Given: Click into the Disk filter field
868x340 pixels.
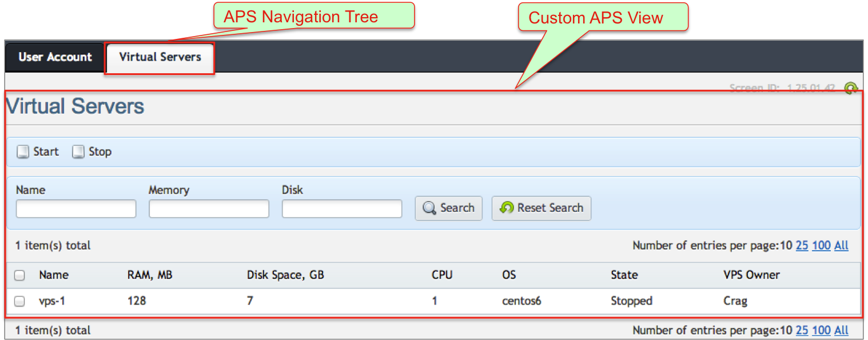Looking at the screenshot, I should (x=342, y=209).
